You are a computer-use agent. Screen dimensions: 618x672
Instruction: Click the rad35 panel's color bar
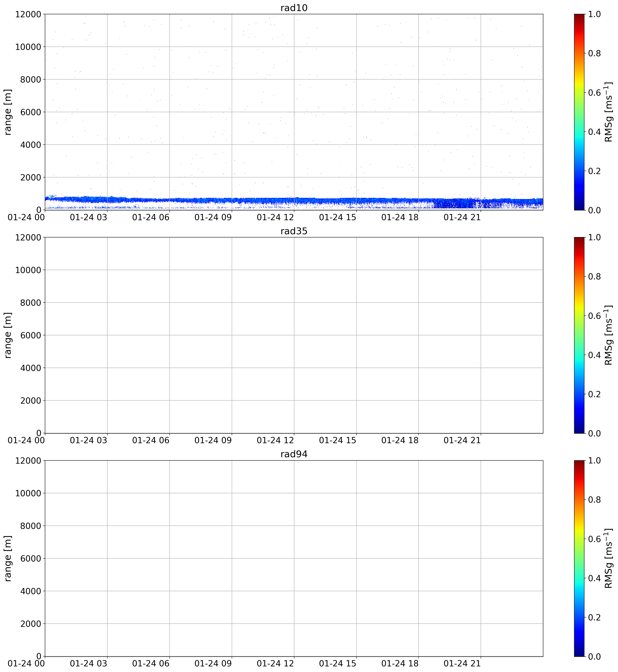579,335
